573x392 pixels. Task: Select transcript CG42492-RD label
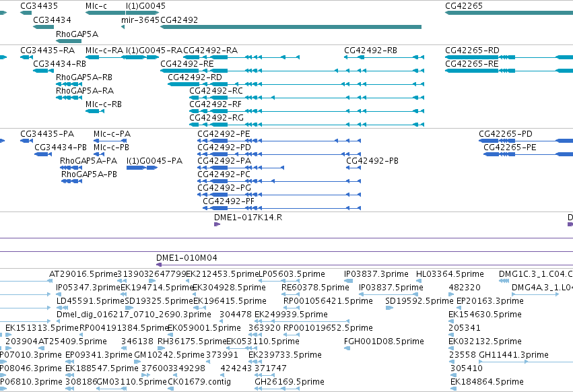[195, 77]
